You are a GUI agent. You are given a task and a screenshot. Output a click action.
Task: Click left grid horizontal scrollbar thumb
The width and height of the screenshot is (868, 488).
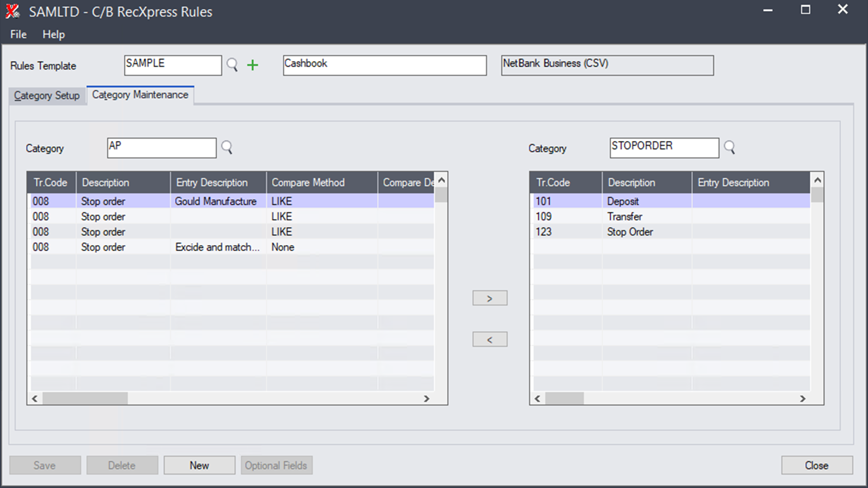tap(85, 399)
